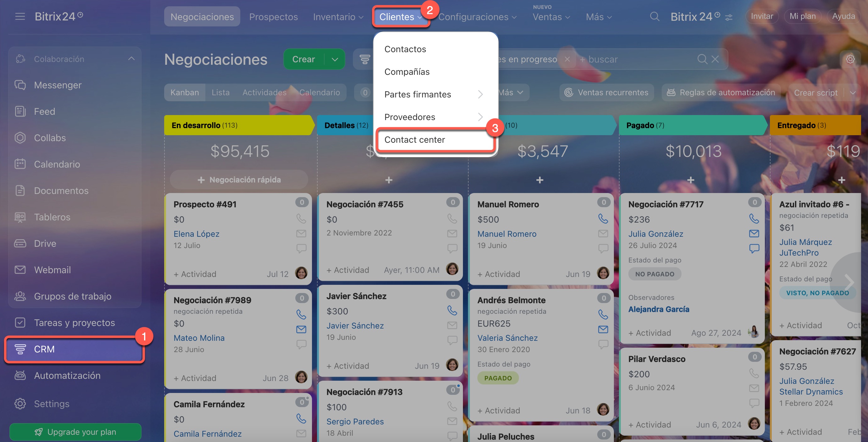Click the search magnifier in top bar

point(654,16)
